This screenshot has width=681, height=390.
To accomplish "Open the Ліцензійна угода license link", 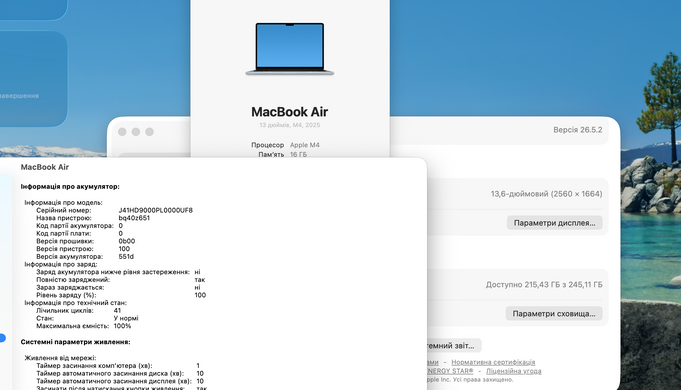I will click(513, 371).
